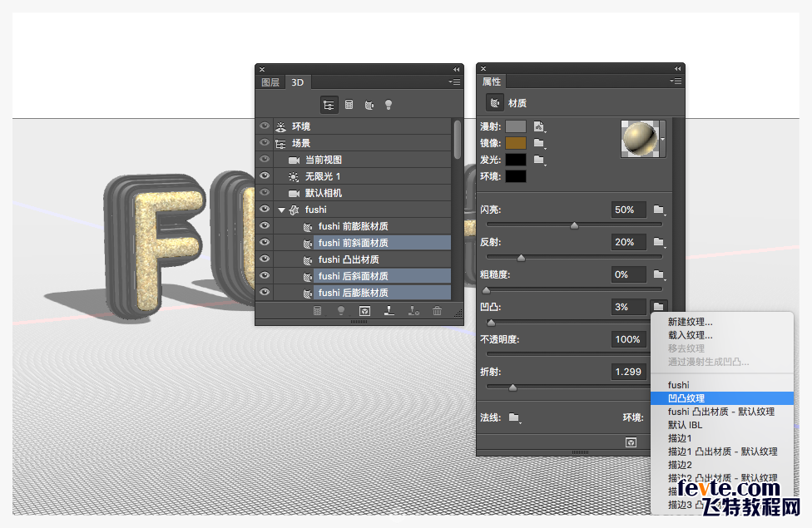812x528 pixels.
Task: Open material preset picker dropdown arrow
Action: point(663,139)
